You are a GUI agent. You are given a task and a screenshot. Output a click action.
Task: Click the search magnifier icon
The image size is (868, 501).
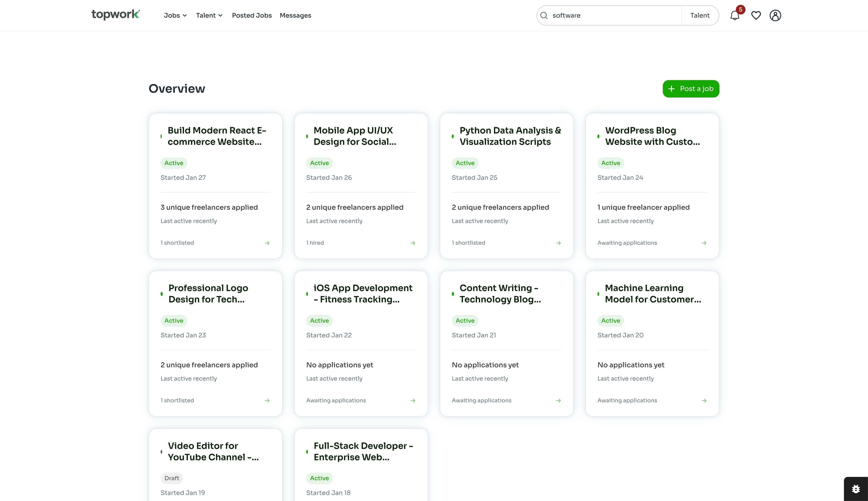pyautogui.click(x=544, y=15)
